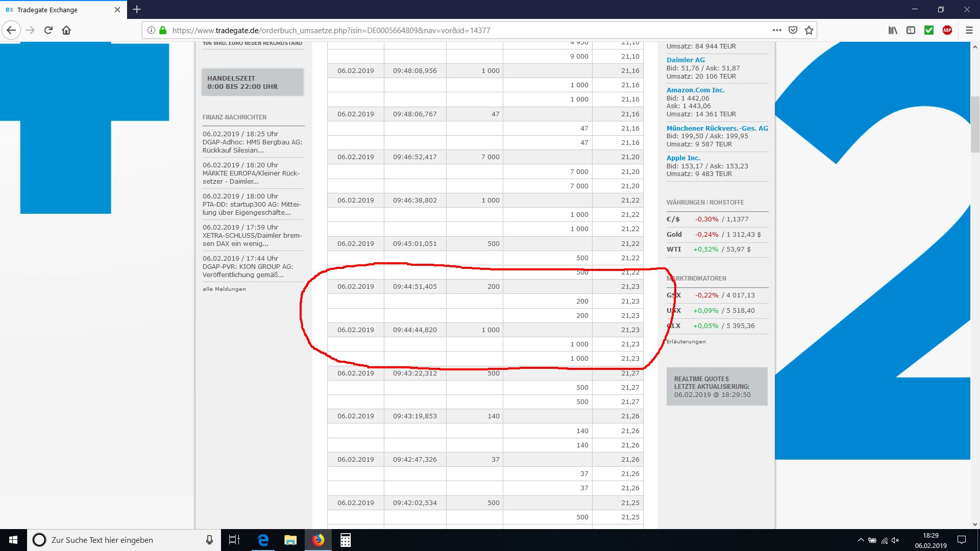
Task: Show hidden system tray icons chevron
Action: click(x=861, y=540)
